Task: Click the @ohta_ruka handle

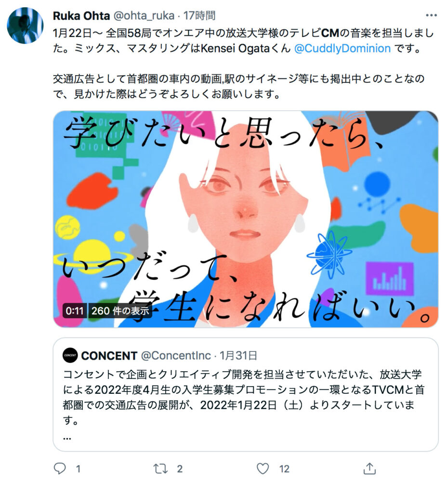Action: click(x=144, y=15)
